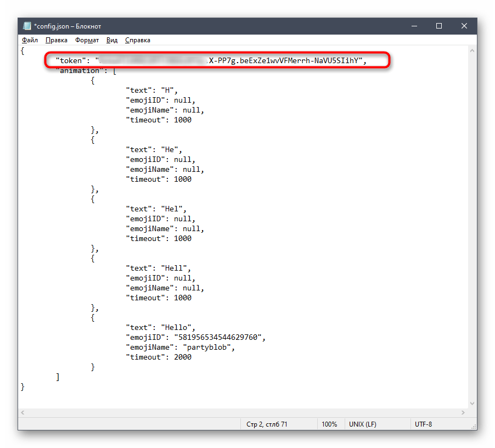
Task: Click the "timeout": 2000 line
Action: coord(159,357)
